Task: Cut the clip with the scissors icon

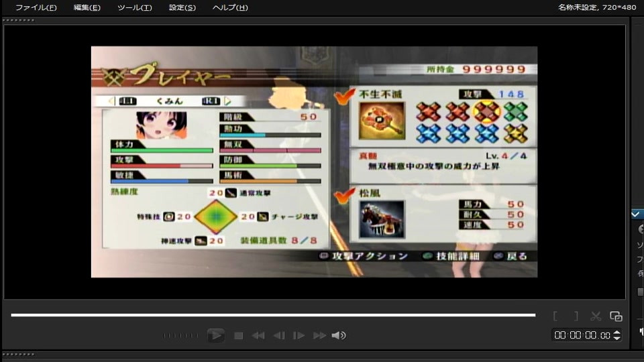Action: point(596,316)
